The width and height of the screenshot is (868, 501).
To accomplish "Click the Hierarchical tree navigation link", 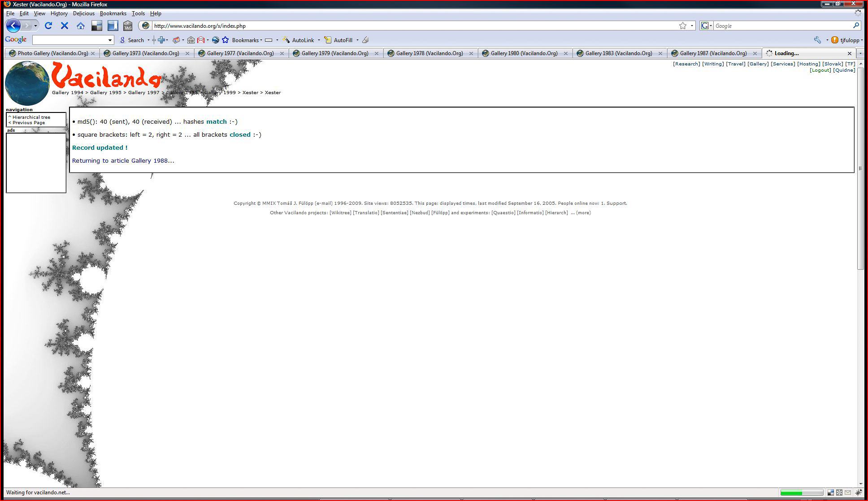I will [31, 117].
